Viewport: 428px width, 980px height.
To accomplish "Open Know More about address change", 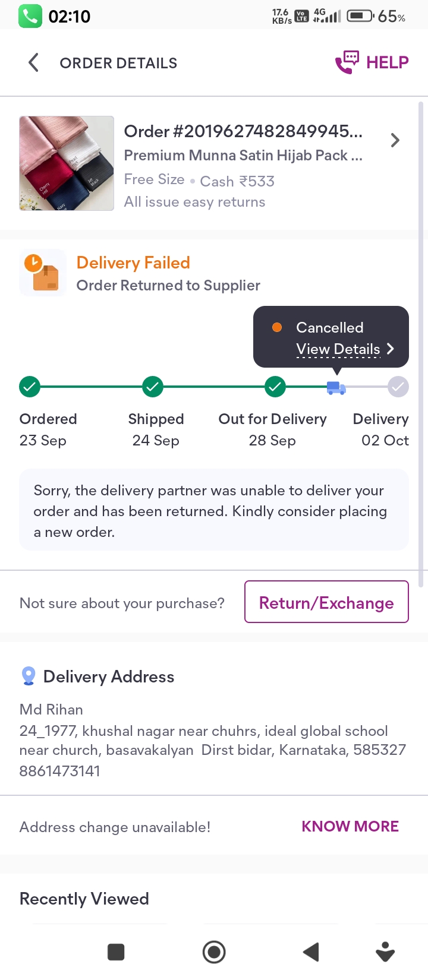I will point(350,826).
